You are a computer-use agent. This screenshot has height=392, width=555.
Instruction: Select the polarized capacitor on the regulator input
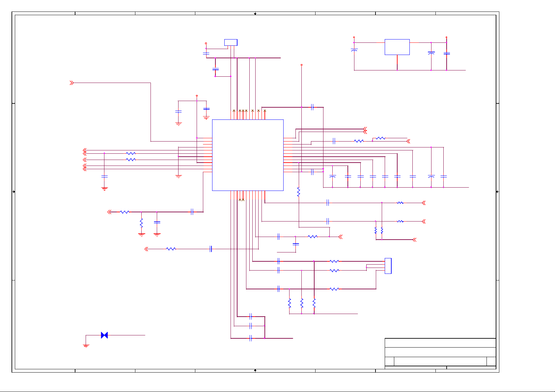[x=354, y=50]
